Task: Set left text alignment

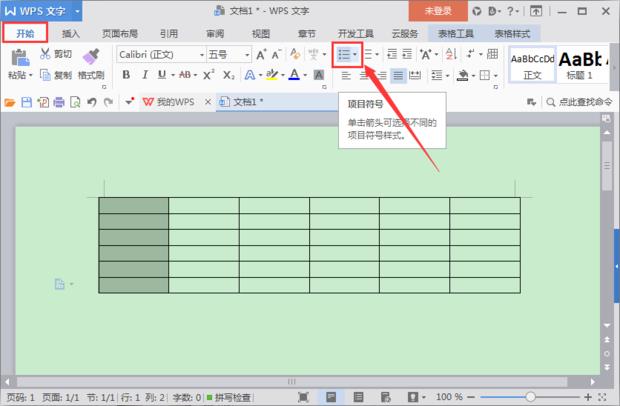Action: coord(346,75)
